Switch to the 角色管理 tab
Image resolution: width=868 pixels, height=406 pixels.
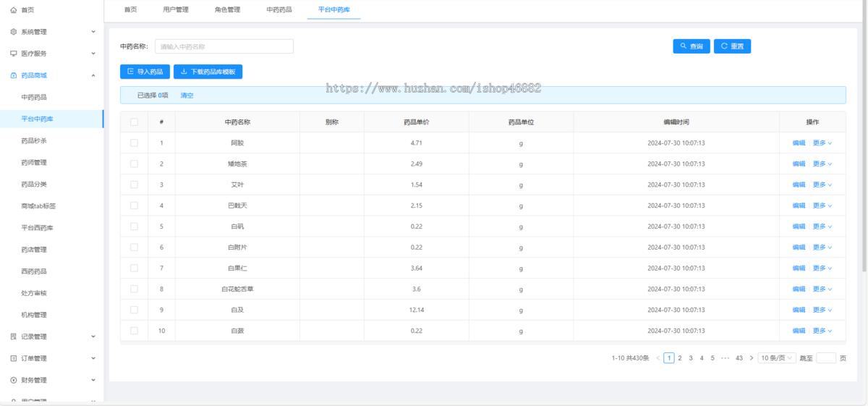point(227,9)
